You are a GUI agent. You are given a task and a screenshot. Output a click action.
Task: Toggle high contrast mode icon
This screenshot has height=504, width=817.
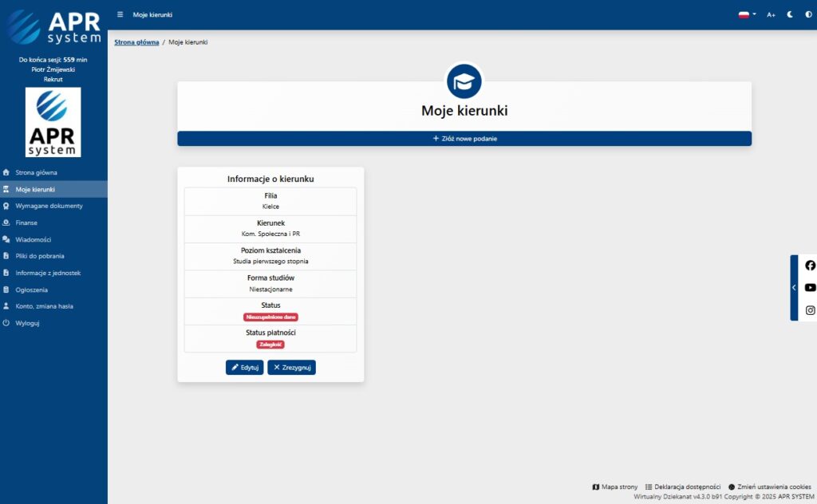[x=808, y=14]
